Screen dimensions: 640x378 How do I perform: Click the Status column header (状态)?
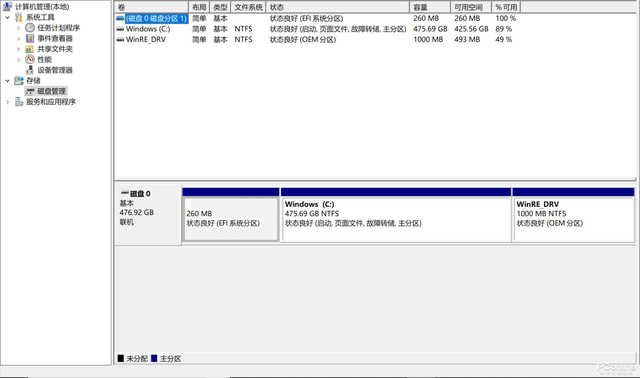click(x=338, y=7)
